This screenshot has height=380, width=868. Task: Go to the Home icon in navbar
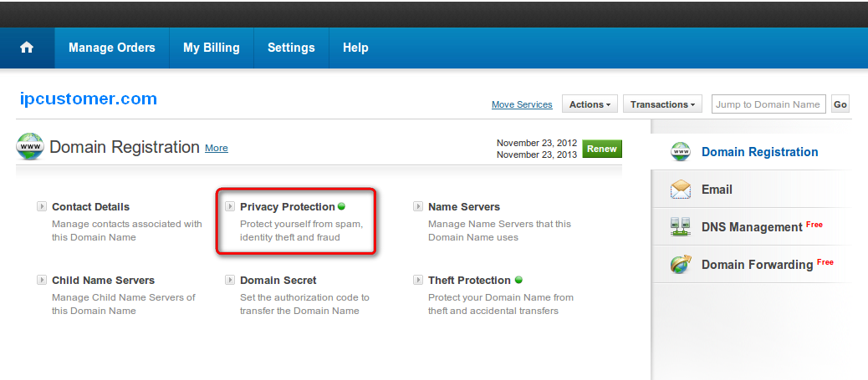click(27, 48)
